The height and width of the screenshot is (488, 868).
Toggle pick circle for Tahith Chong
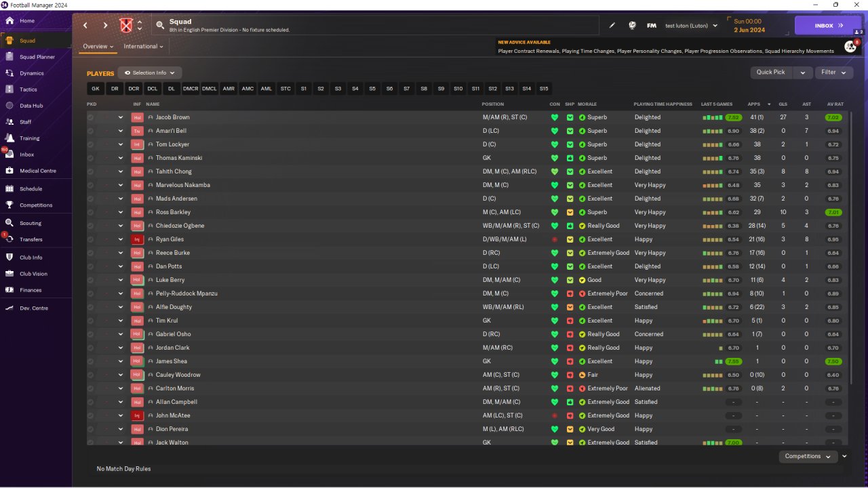(91, 171)
